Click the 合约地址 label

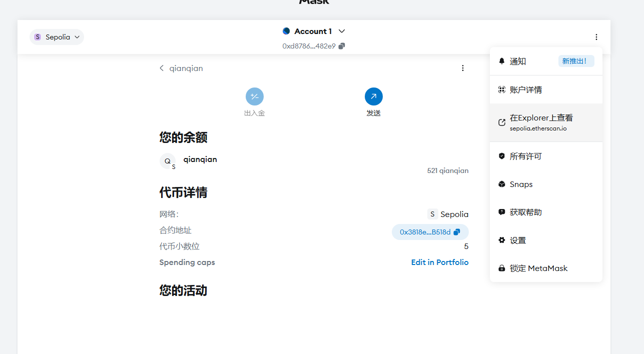pyautogui.click(x=176, y=230)
